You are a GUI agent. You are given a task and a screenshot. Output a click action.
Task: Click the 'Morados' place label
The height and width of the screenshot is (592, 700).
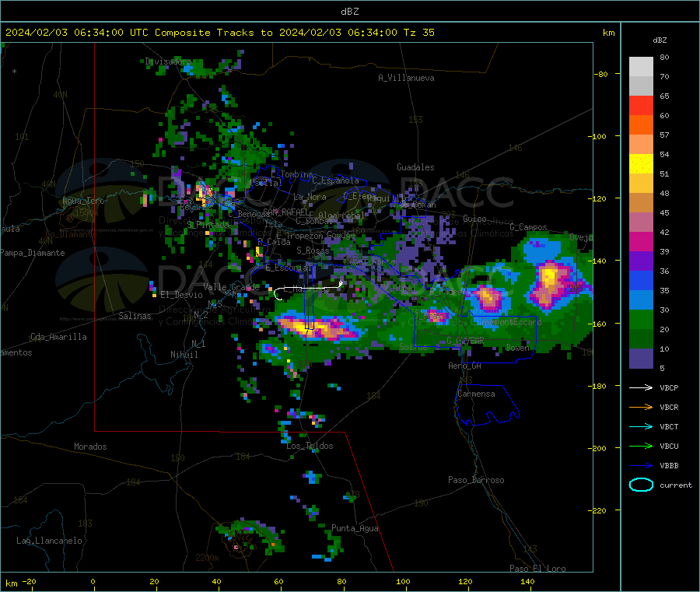tap(90, 447)
